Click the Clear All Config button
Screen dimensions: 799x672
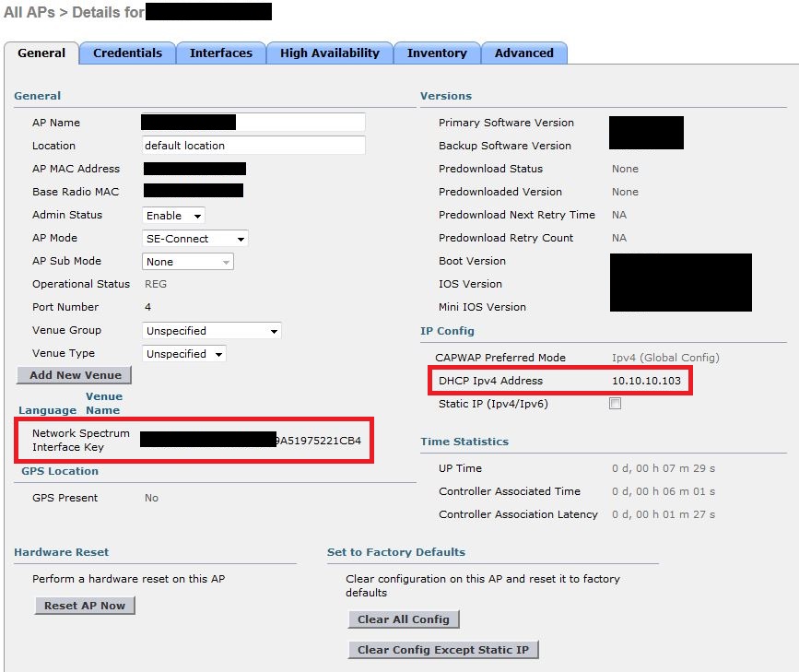coord(403,619)
